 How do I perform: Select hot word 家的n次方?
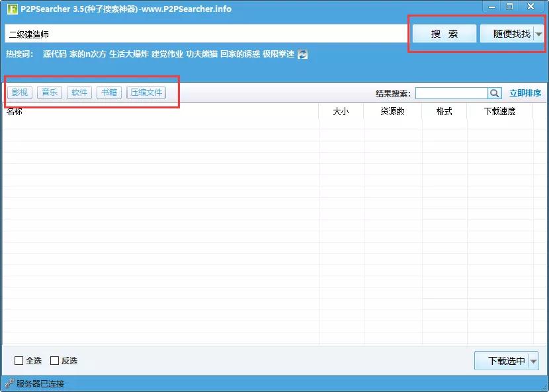(x=87, y=54)
